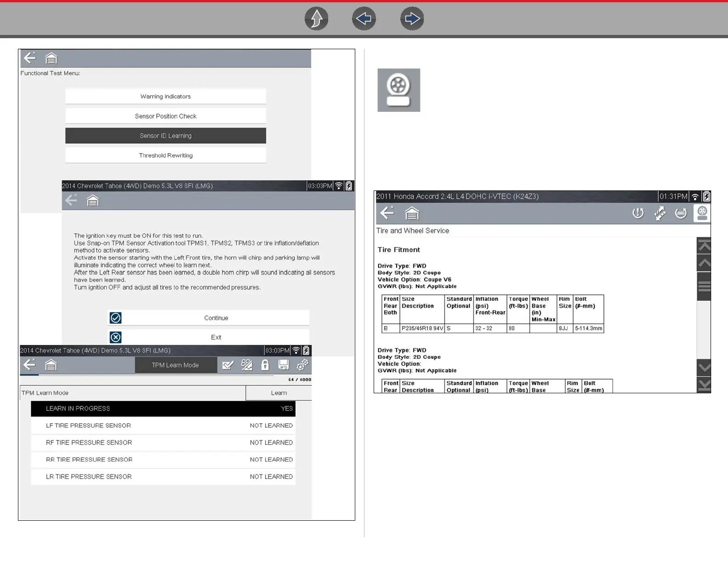The image size is (728, 563).
Task: Click the P235/45R18 94V size cell
Action: 422,328
